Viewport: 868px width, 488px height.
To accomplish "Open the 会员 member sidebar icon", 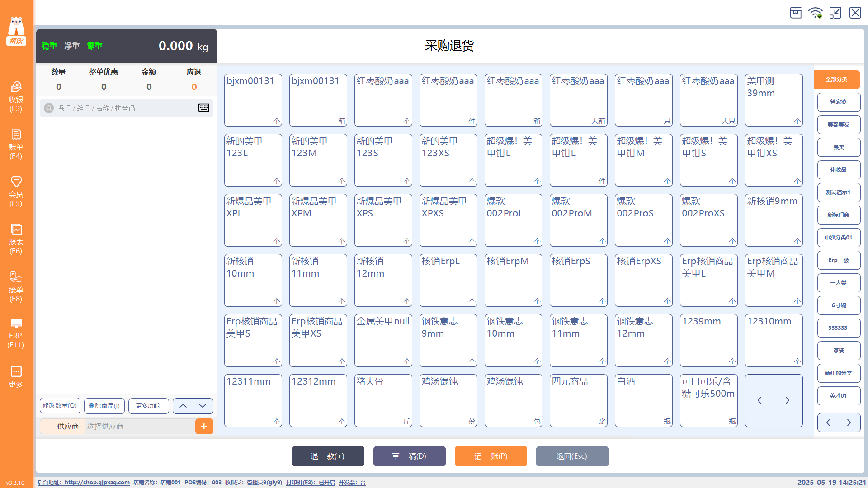I will 16,191.
